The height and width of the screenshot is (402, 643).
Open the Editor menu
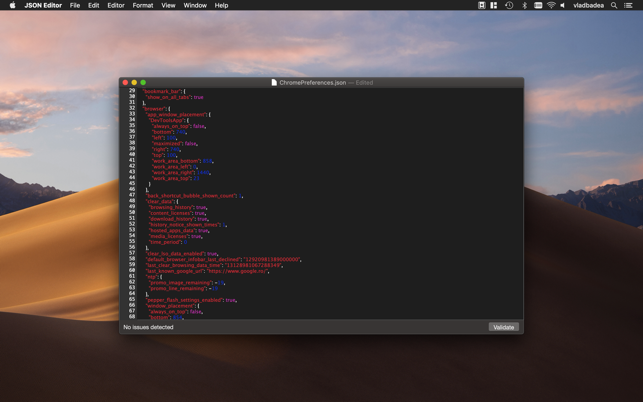point(116,5)
